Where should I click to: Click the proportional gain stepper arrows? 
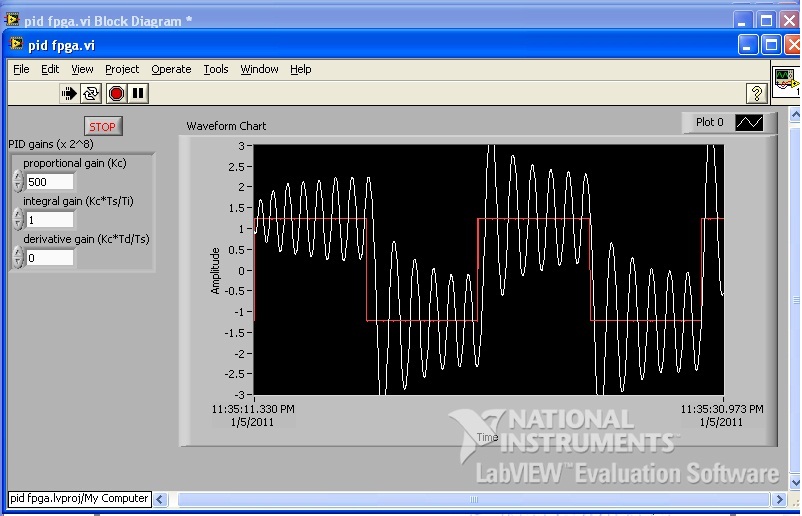coord(18,182)
